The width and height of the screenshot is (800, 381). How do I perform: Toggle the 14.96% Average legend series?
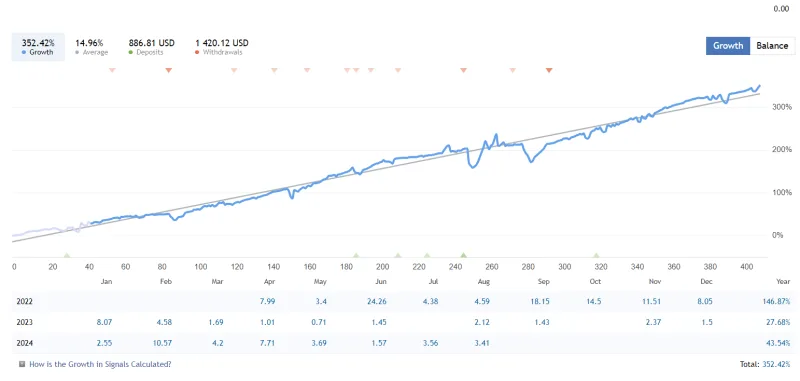click(92, 47)
